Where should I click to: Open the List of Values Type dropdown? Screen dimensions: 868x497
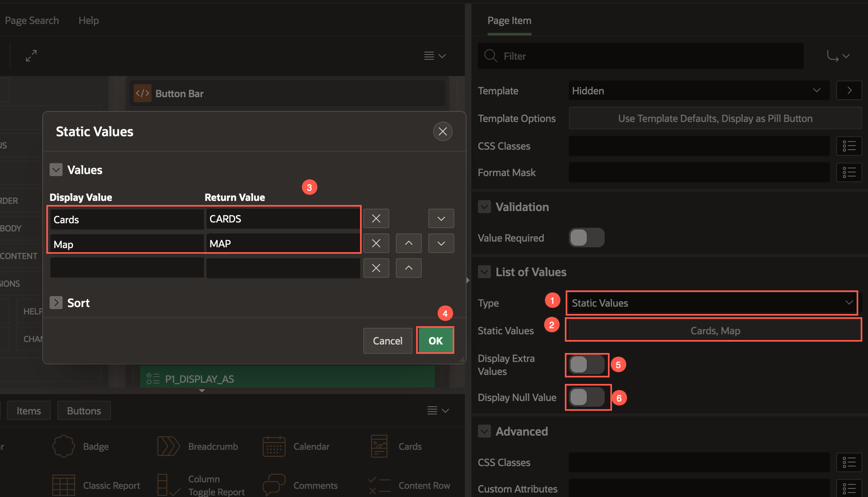(x=711, y=303)
